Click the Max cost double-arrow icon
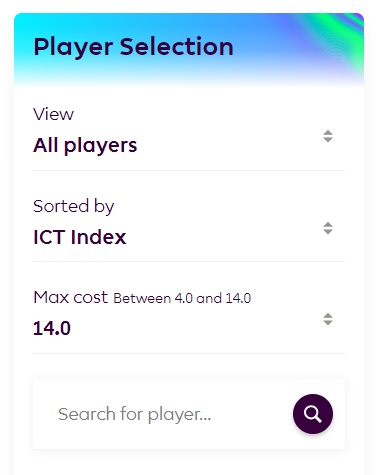Viewport: 383px width, 475px height. pyautogui.click(x=328, y=319)
